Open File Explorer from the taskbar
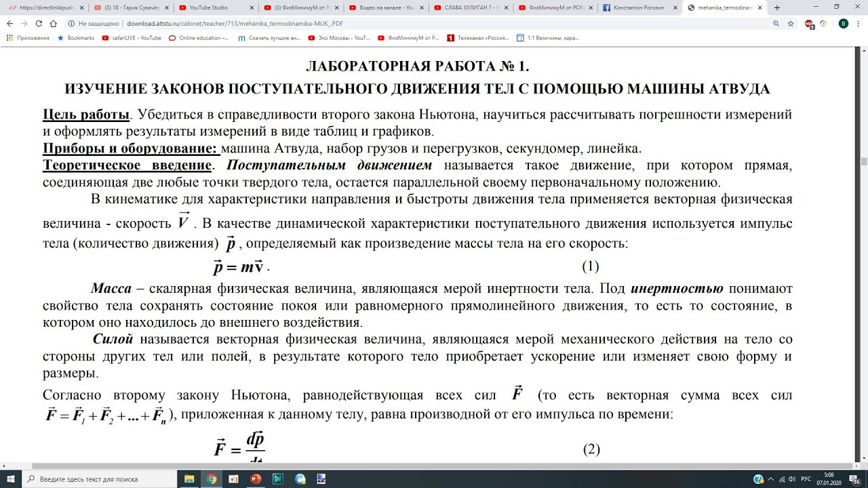Image resolution: width=868 pixels, height=488 pixels. pyautogui.click(x=189, y=479)
